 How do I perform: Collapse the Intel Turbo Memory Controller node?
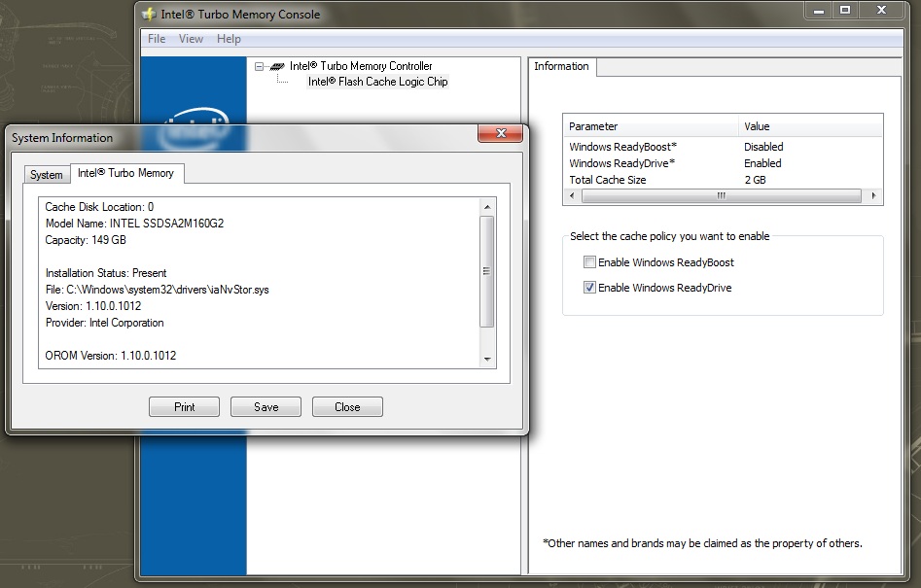coord(259,66)
